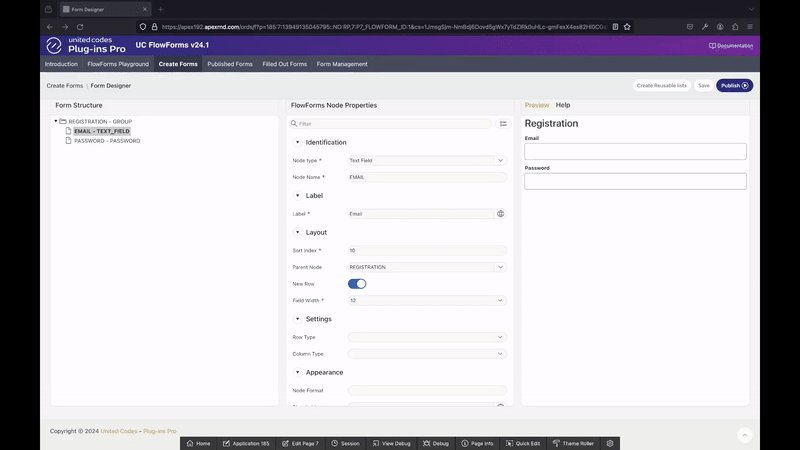800x450 pixels.
Task: Open the Documentation link in header
Action: [x=731, y=46]
